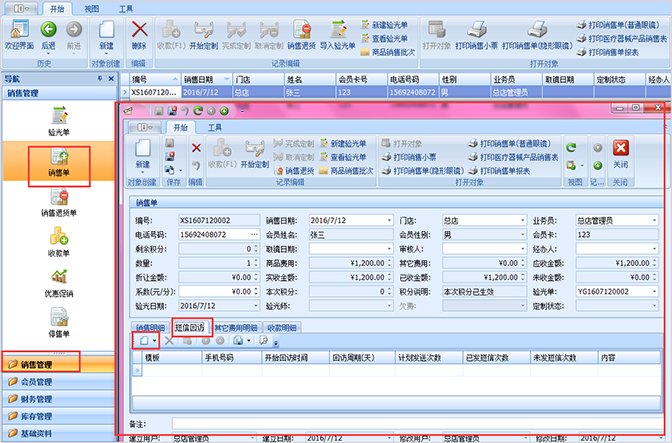Viewport: 672px width, 443px height.
Task: Click the green next-record arrow in 记录 group
Action: click(598, 165)
